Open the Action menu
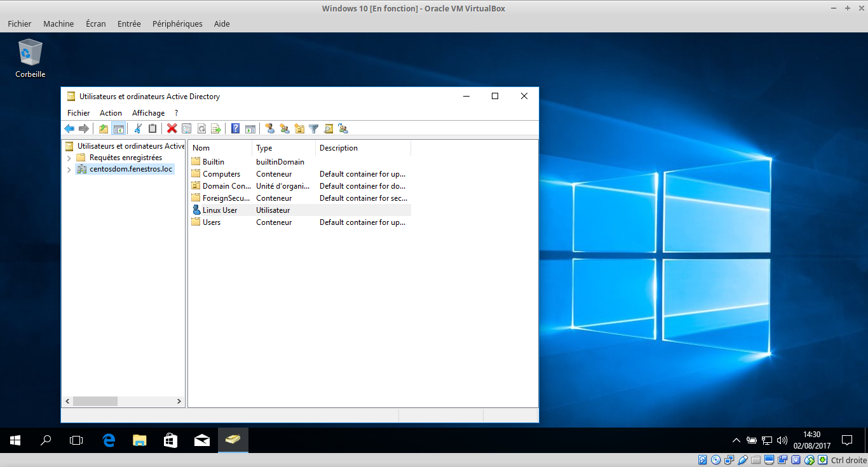 pos(111,112)
